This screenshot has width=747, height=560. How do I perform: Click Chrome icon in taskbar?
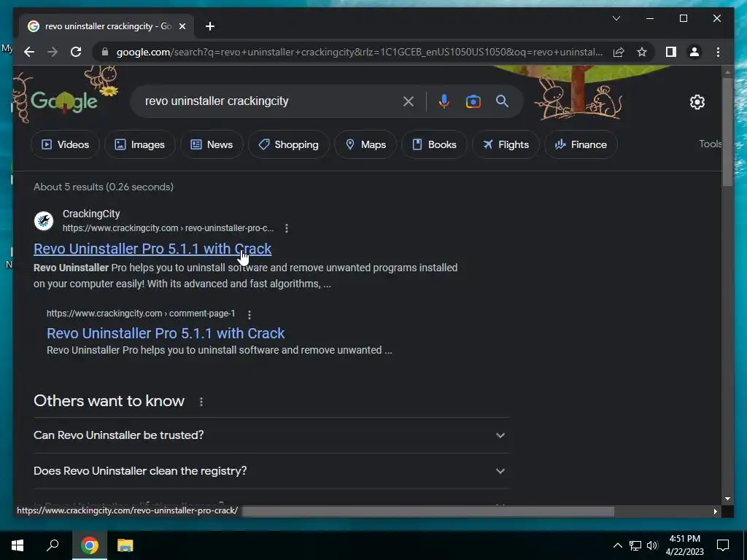(x=90, y=545)
